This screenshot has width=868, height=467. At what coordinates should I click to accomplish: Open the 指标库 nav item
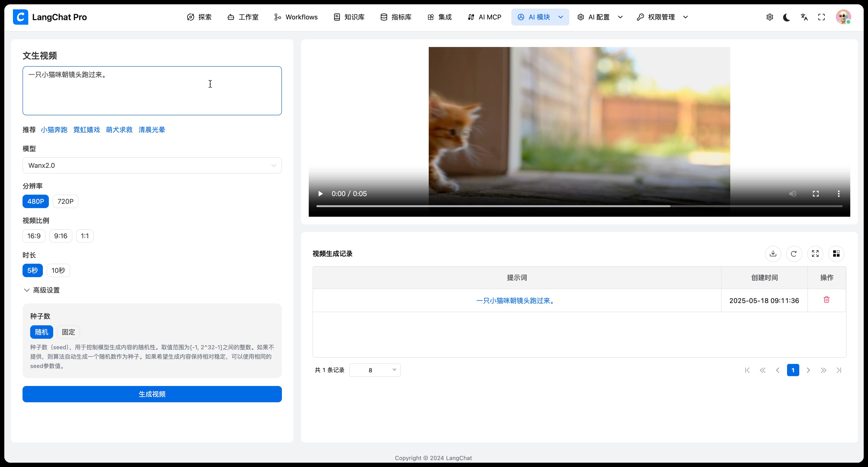pyautogui.click(x=396, y=17)
